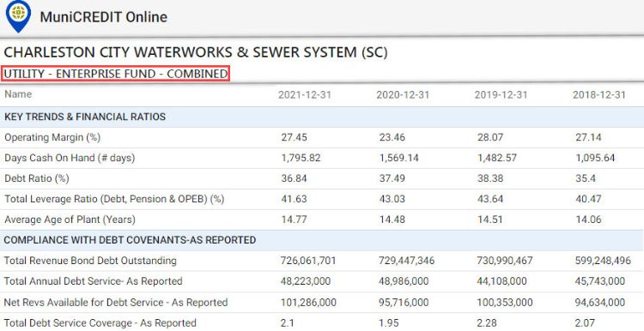Select net revenues value 94,634,000
Viewport: 644px width, 331px height.
[600, 303]
